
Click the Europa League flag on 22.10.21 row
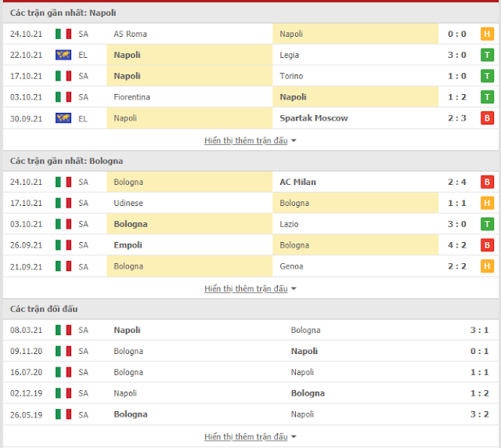point(63,55)
